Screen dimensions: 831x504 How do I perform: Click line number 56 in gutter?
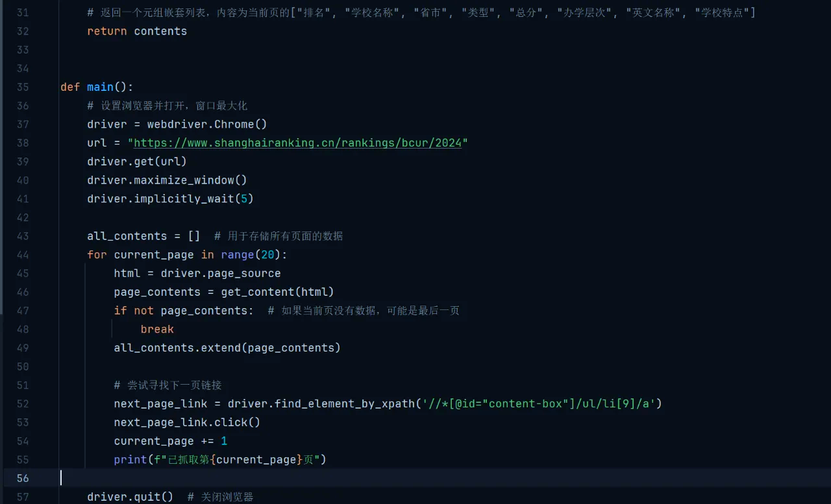tap(22, 478)
